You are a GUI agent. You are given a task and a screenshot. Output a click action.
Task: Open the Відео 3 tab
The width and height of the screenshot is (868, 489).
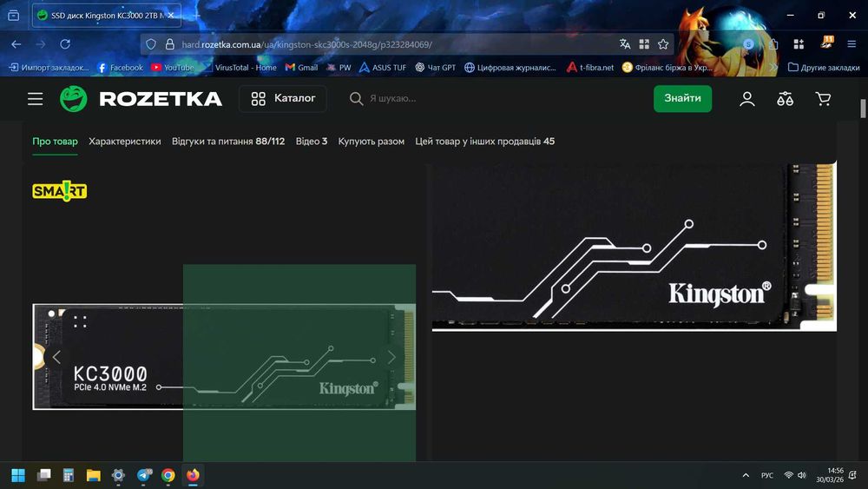click(x=311, y=142)
